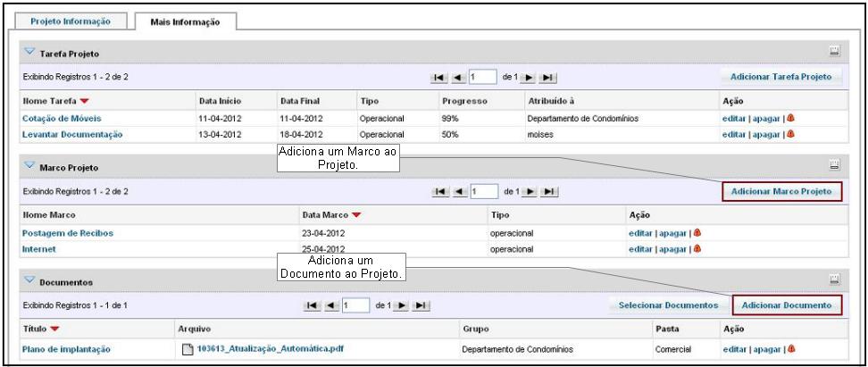The width and height of the screenshot is (868, 367).
Task: Click editar for Postagem de Recibos
Action: (x=640, y=234)
